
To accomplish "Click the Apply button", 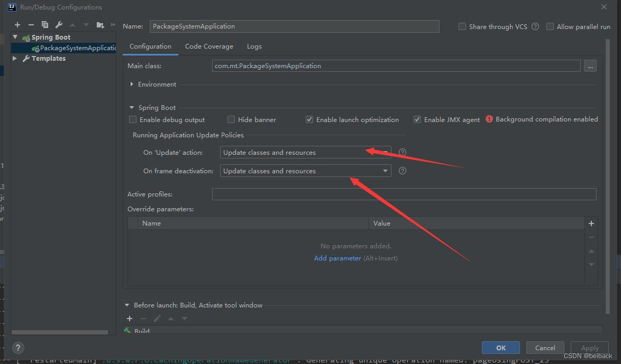I will [x=590, y=348].
